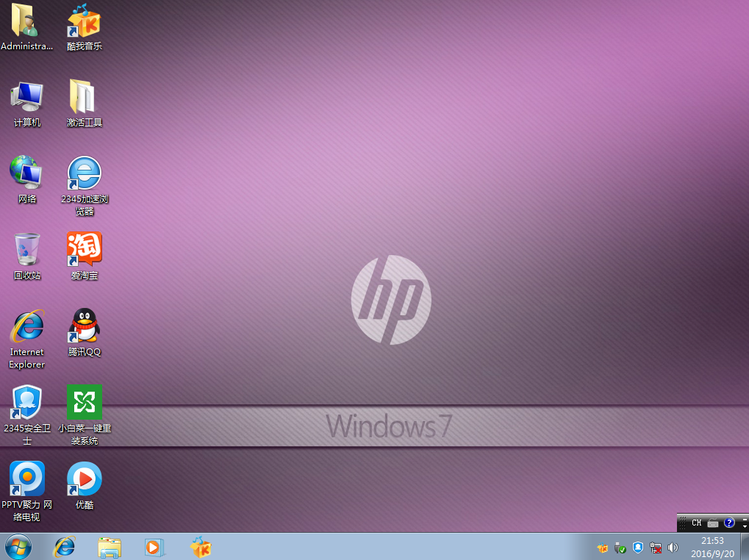Viewport: 749px width, 560px height.
Task: Open the 激活工具 folder
Action: click(x=85, y=104)
